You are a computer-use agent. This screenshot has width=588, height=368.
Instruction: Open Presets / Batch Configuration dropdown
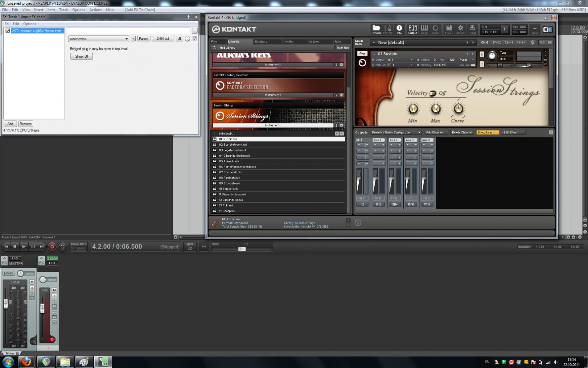[396, 132]
